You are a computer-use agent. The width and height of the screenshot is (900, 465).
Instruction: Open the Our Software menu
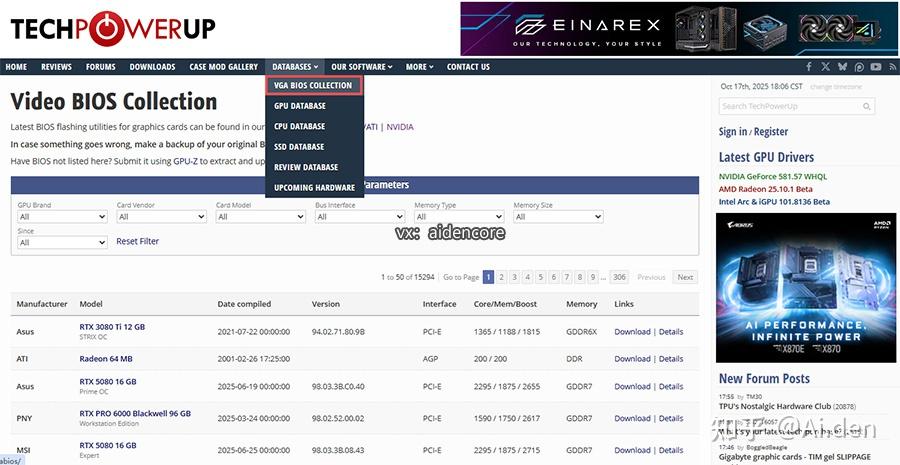(362, 67)
